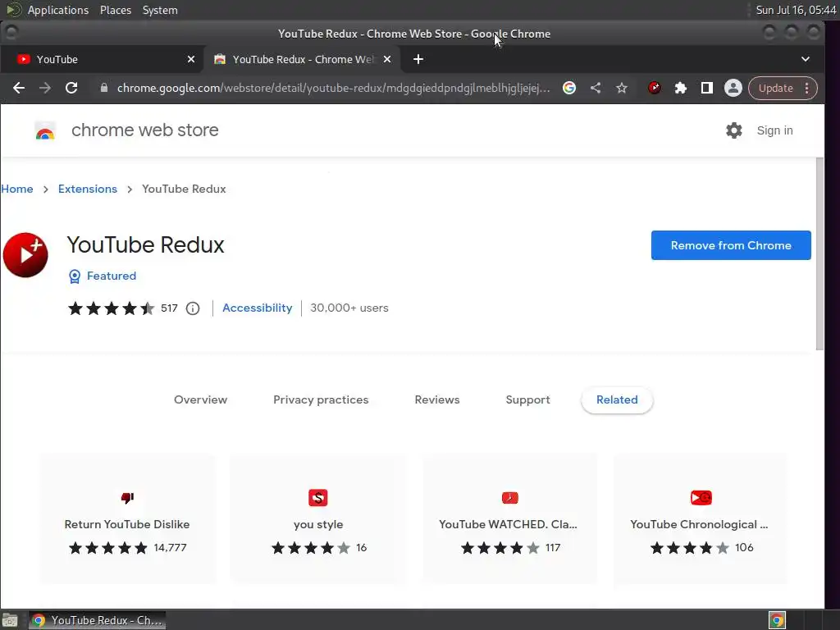The image size is (840, 630).
Task: Open the Applications menu
Action: tap(58, 10)
